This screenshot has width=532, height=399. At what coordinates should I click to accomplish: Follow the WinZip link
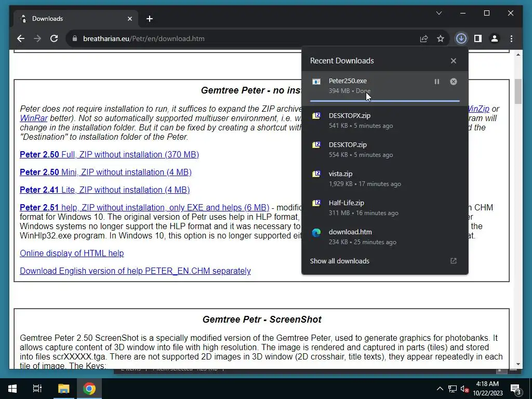coord(478,109)
